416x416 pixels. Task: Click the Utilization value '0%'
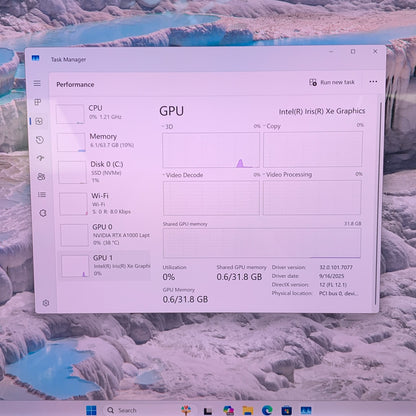pyautogui.click(x=169, y=277)
